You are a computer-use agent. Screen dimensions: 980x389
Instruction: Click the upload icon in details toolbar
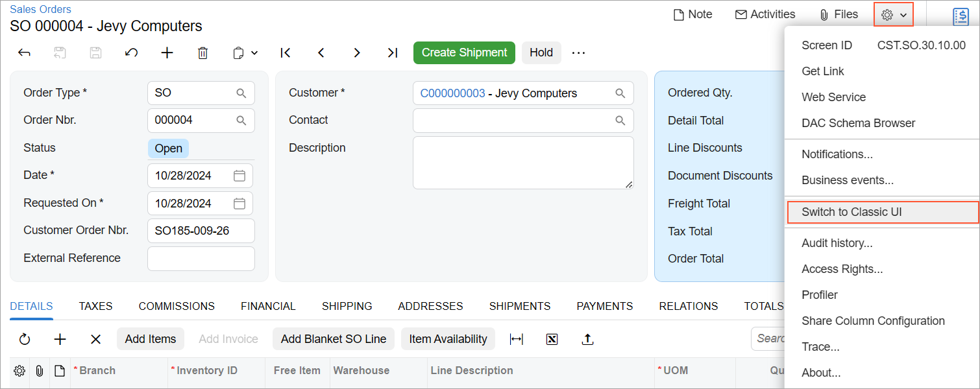(x=587, y=339)
